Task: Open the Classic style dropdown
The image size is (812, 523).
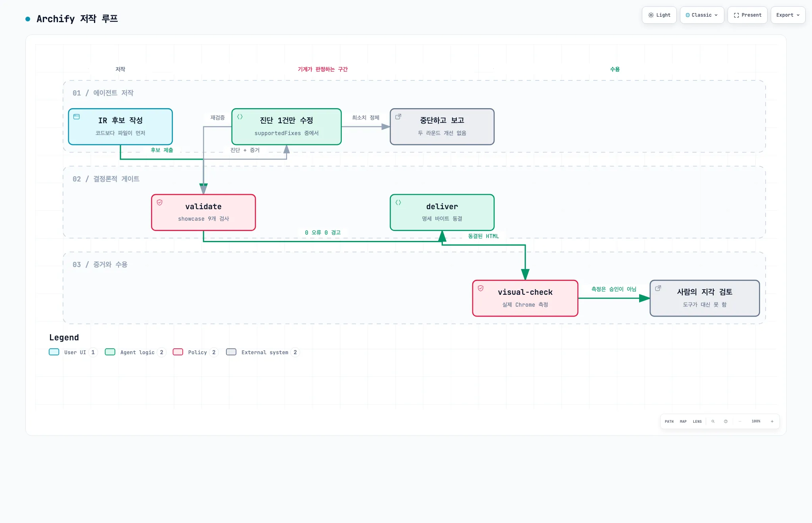Action: [x=702, y=15]
